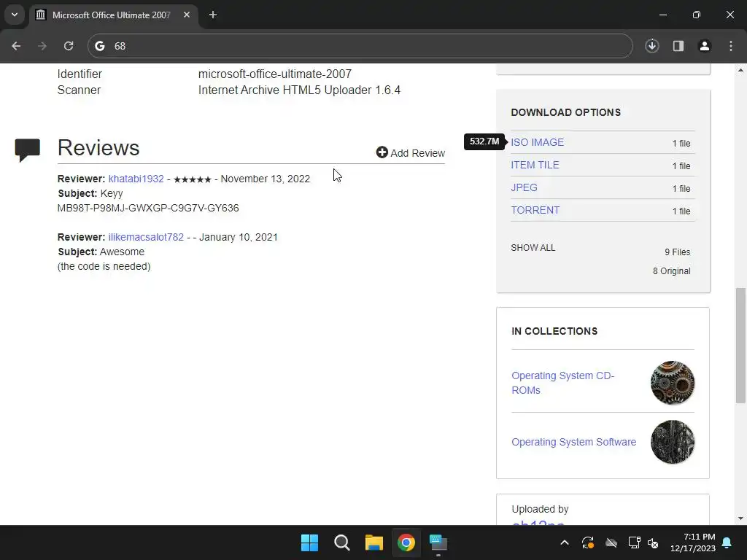The height and width of the screenshot is (560, 747).
Task: Click the address bar showing 68
Action: click(360, 46)
